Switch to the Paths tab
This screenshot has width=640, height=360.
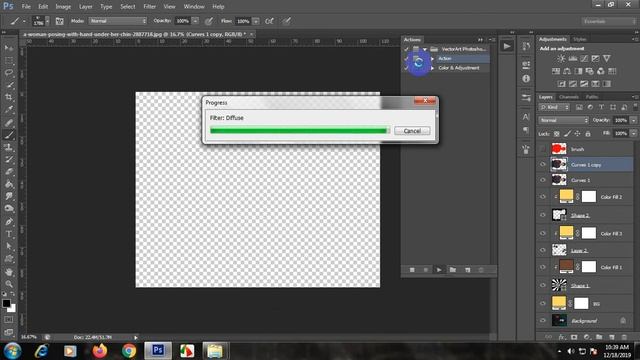click(592, 97)
